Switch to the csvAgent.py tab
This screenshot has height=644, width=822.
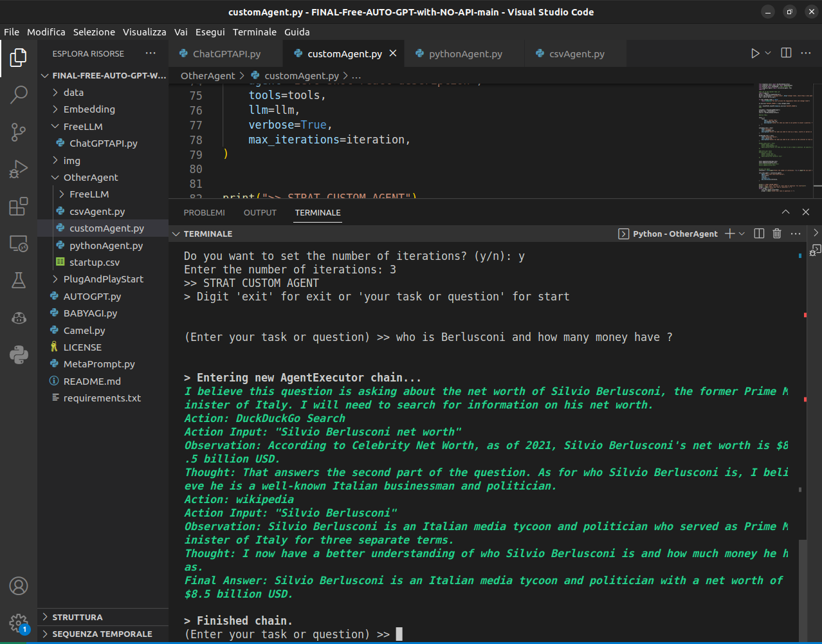(576, 54)
